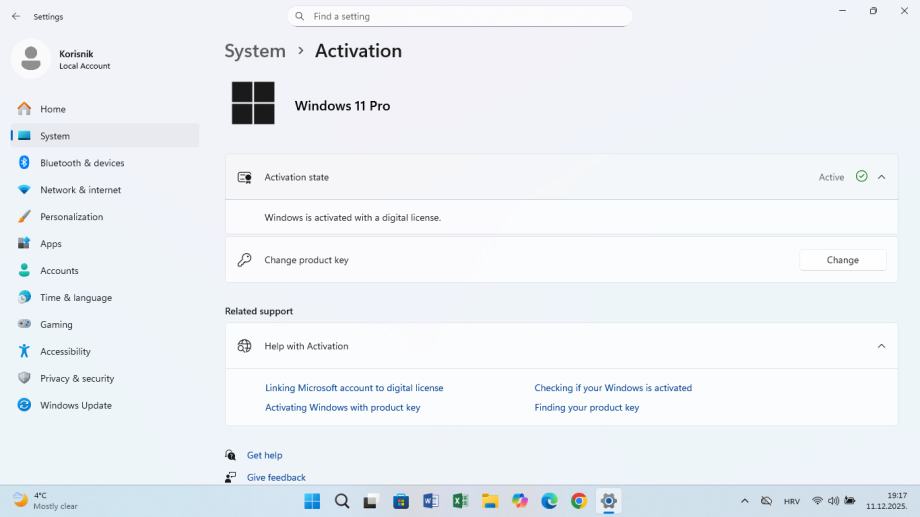Open the clock and date 19:17
This screenshot has width=920, height=517.
pyautogui.click(x=886, y=501)
